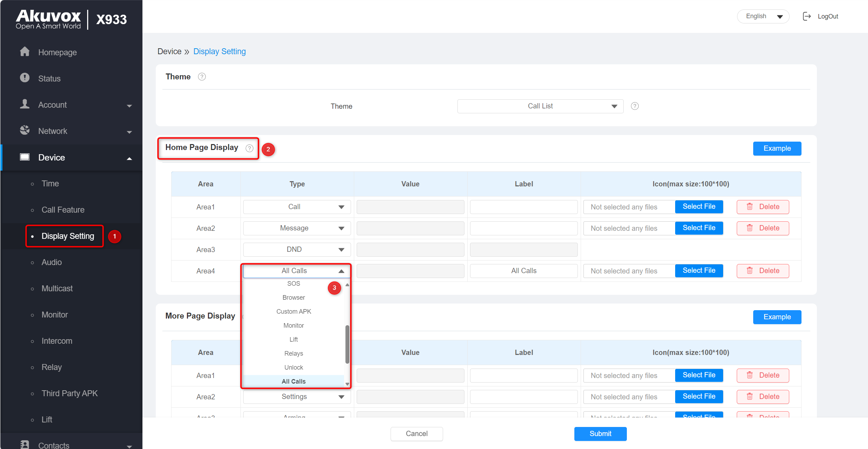The height and width of the screenshot is (449, 868).
Task: Click the Contacts book icon
Action: (25, 444)
